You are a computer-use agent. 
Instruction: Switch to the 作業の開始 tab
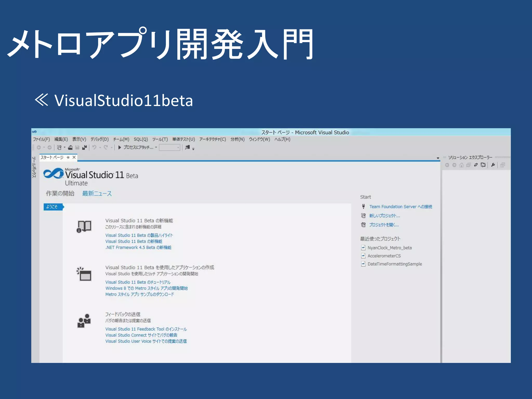click(60, 194)
